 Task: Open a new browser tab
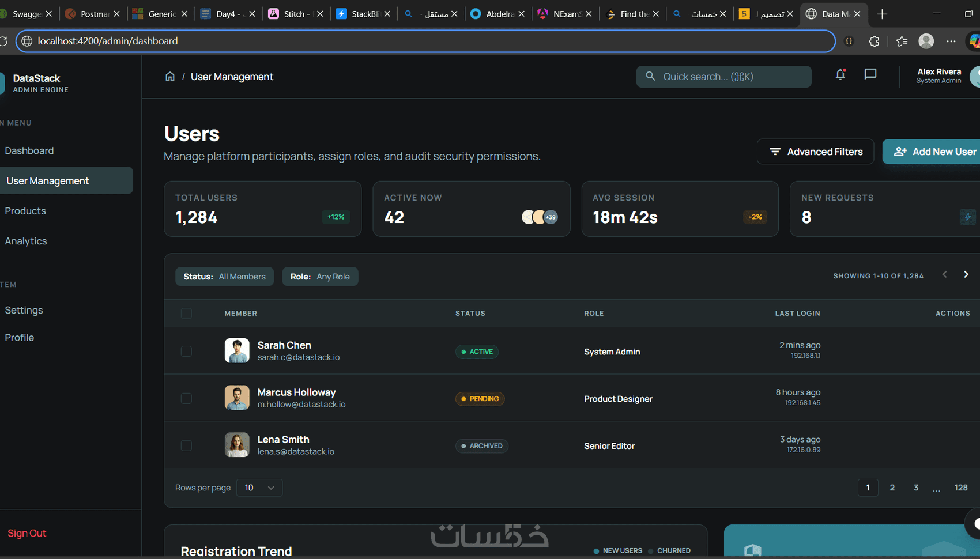point(882,14)
